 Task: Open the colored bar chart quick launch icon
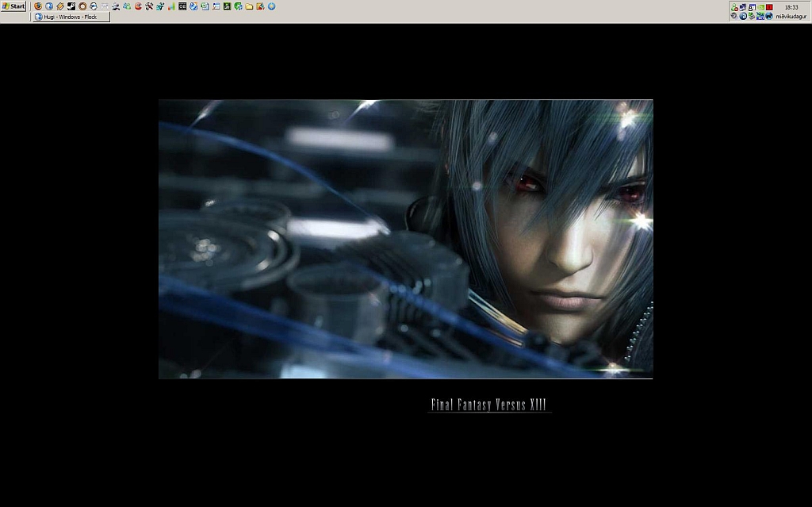[171, 6]
